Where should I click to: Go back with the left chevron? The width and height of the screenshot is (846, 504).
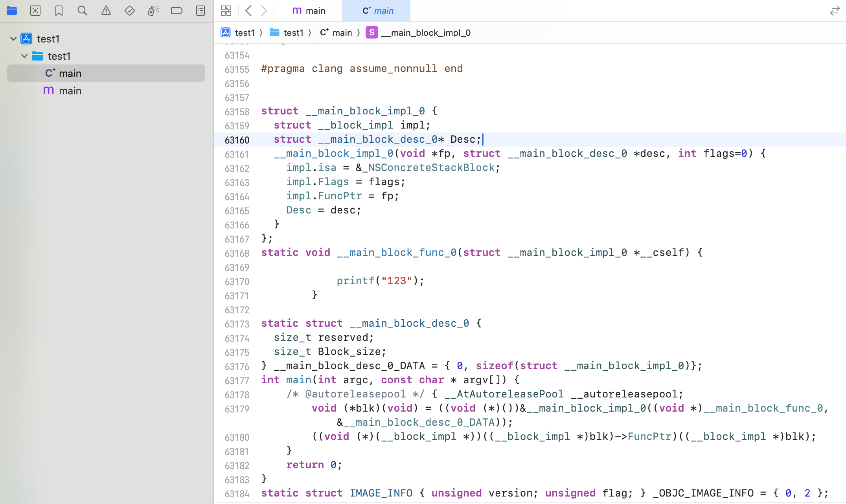click(248, 11)
